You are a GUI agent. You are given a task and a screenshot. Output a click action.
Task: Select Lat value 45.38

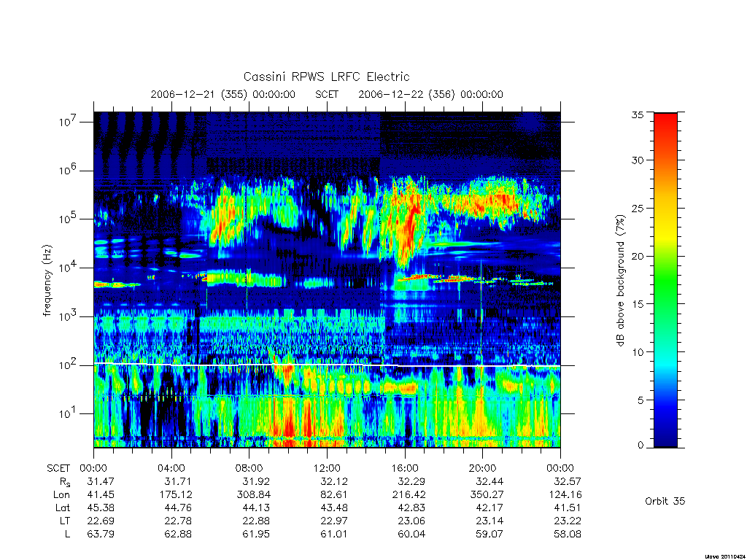point(101,508)
